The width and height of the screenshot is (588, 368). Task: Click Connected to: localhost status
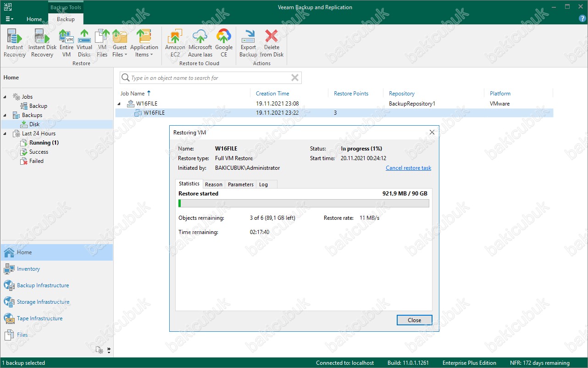(344, 363)
